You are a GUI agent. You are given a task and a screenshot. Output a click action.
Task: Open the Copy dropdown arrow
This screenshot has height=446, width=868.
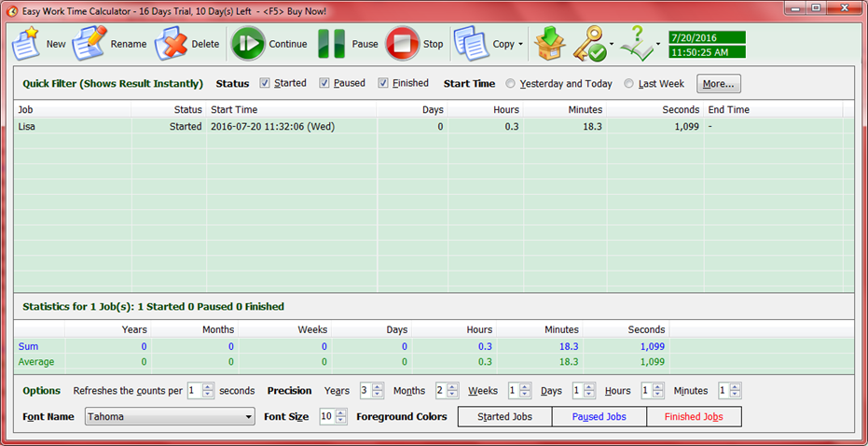coord(521,45)
